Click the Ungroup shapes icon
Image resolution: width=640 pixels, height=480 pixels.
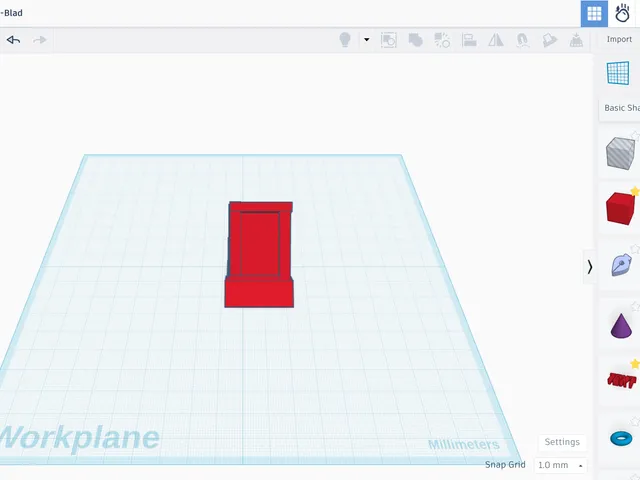tap(442, 40)
